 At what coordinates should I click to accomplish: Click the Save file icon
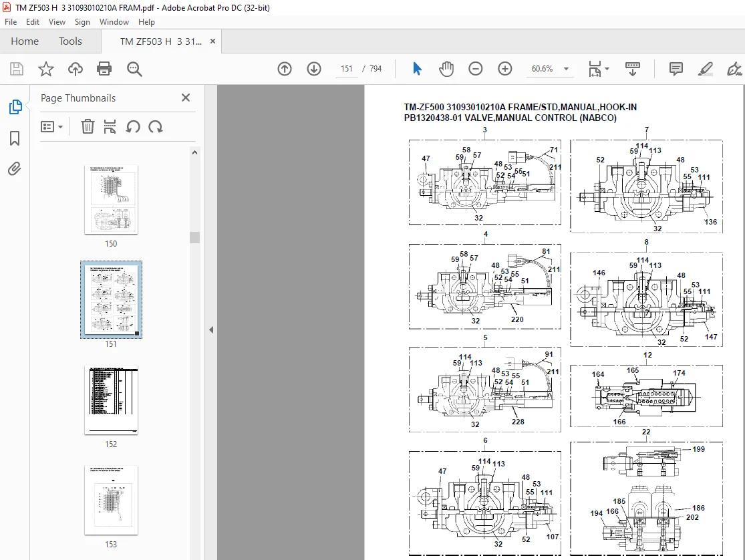pos(17,69)
